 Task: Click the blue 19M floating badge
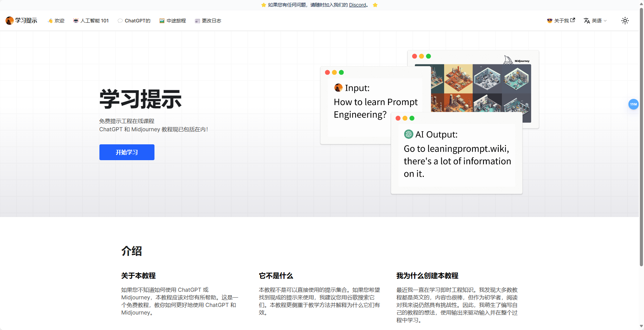point(633,104)
